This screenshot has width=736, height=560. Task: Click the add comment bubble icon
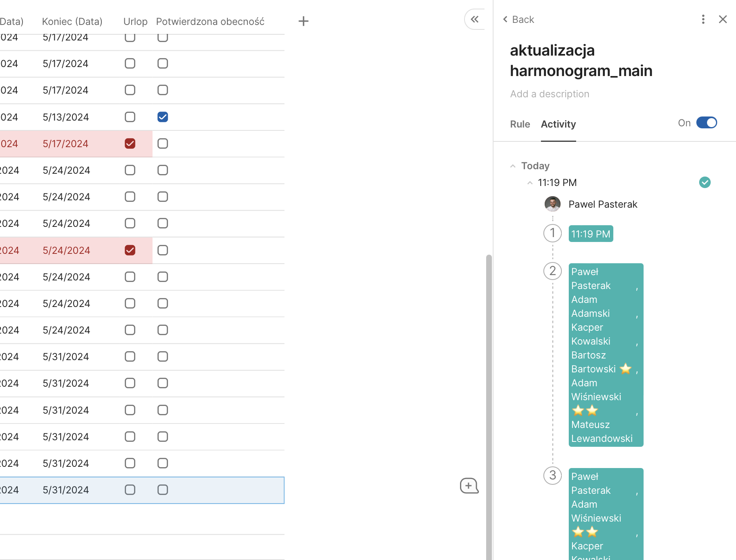[x=469, y=486]
